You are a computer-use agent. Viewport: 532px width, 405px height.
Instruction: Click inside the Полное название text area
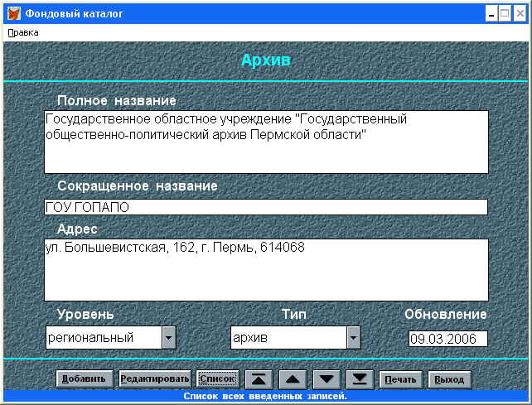pyautogui.click(x=266, y=142)
